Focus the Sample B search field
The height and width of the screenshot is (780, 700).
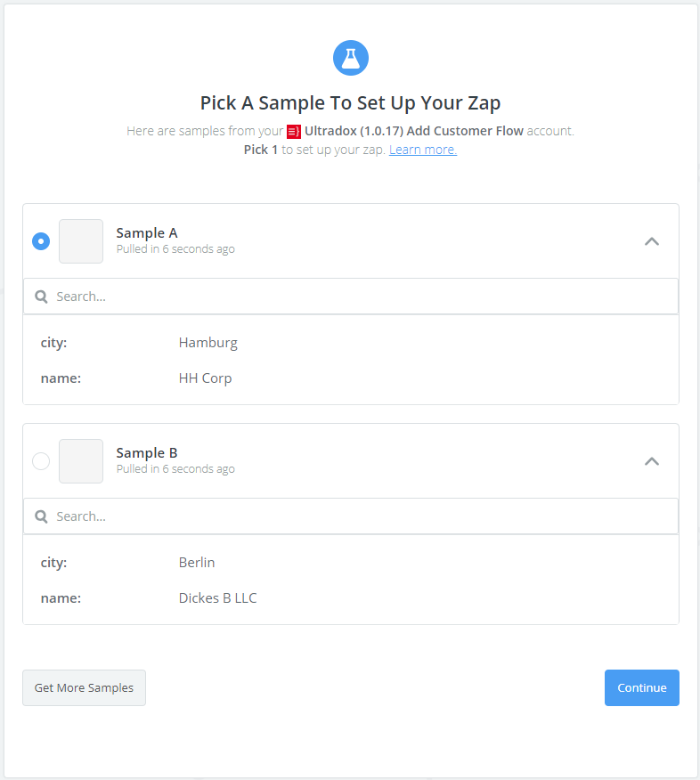click(x=356, y=516)
